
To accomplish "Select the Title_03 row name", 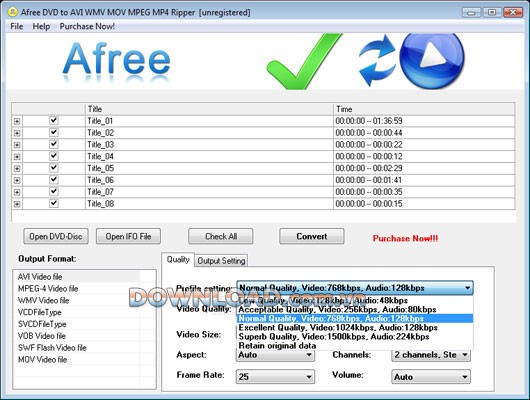I will (x=100, y=144).
